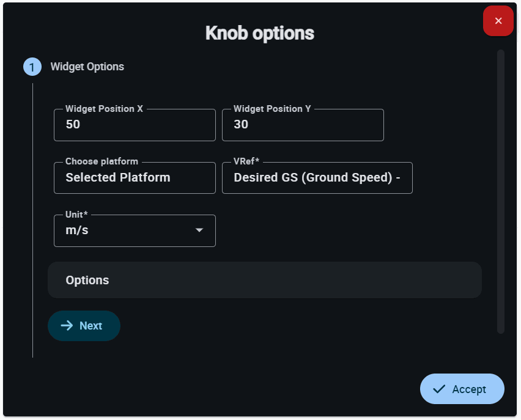521x420 pixels.
Task: Click the Selected Platform value text
Action: pyautogui.click(x=118, y=178)
